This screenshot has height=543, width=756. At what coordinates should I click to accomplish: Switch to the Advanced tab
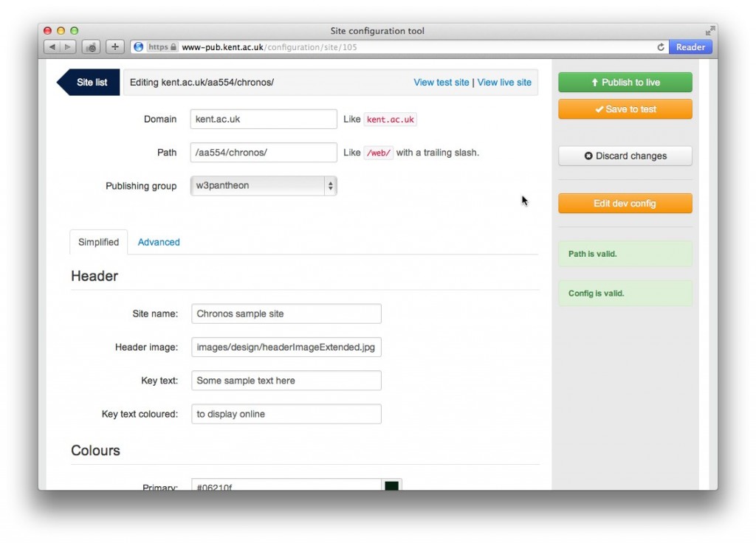coord(159,242)
